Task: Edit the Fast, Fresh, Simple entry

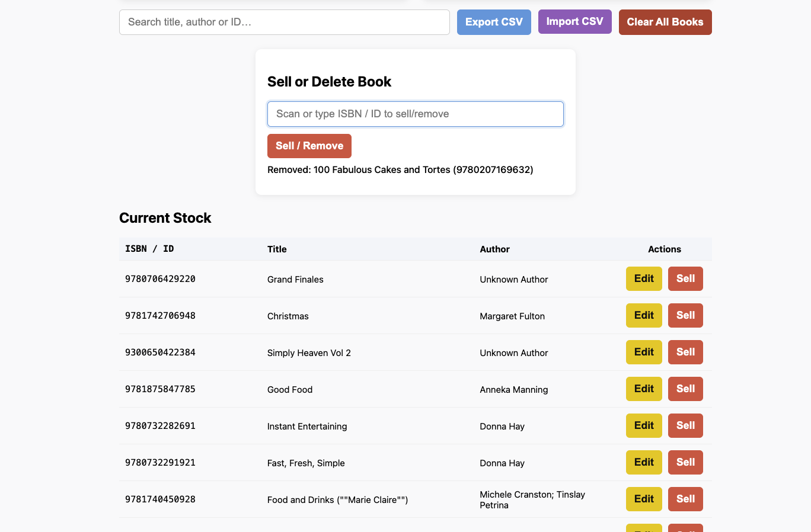Action: click(x=644, y=462)
